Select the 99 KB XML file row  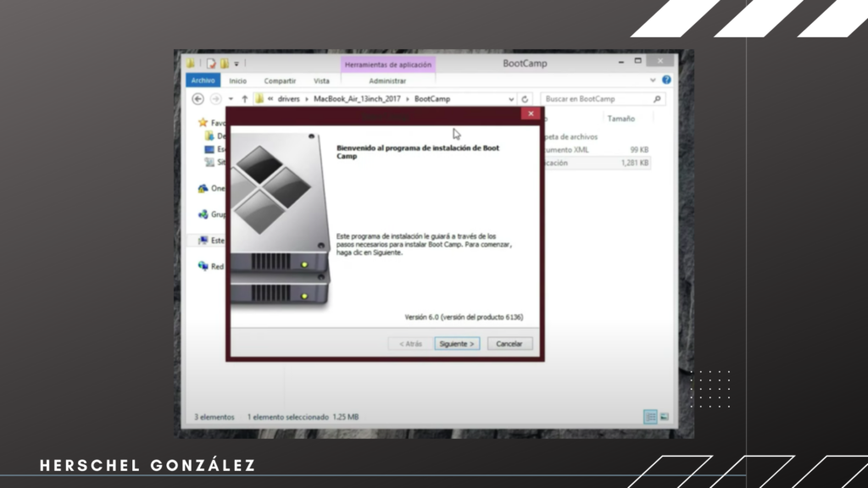point(597,150)
